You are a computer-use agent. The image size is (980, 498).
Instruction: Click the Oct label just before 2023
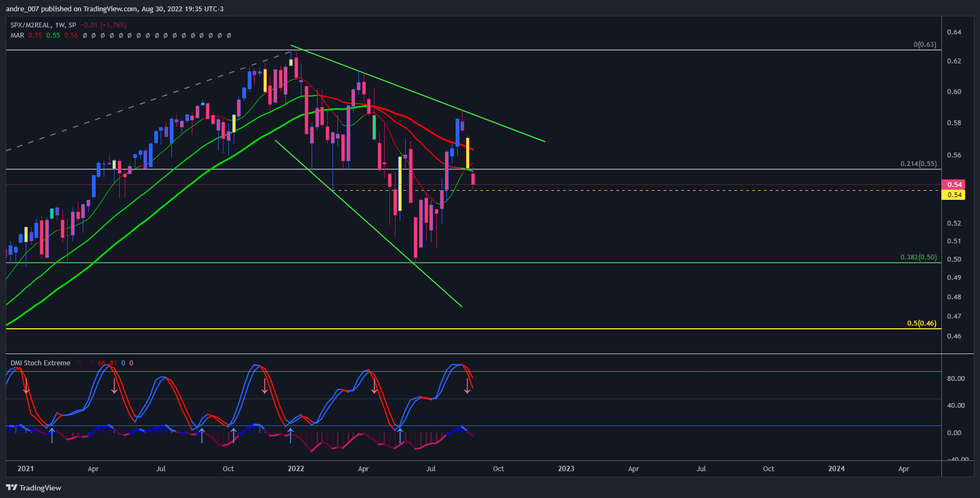tap(498, 468)
